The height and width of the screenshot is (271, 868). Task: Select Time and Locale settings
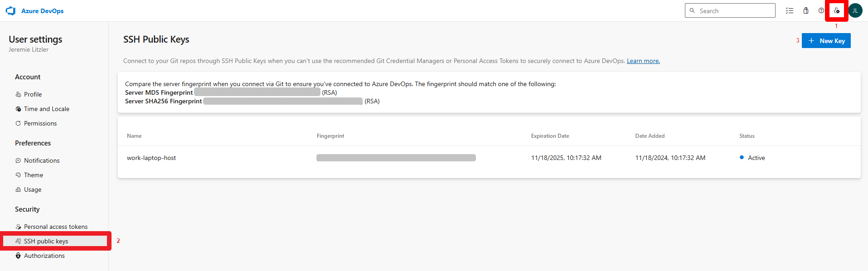[47, 109]
